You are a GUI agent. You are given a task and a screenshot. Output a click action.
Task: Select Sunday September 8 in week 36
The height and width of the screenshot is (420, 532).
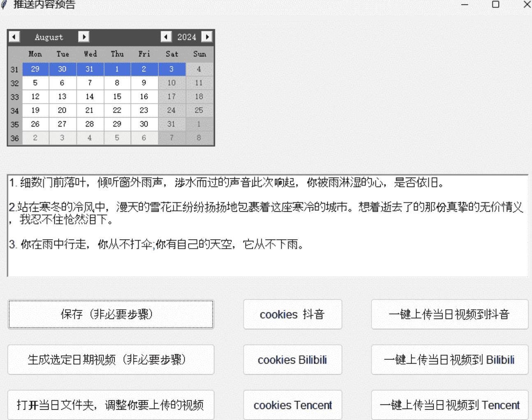click(x=199, y=138)
